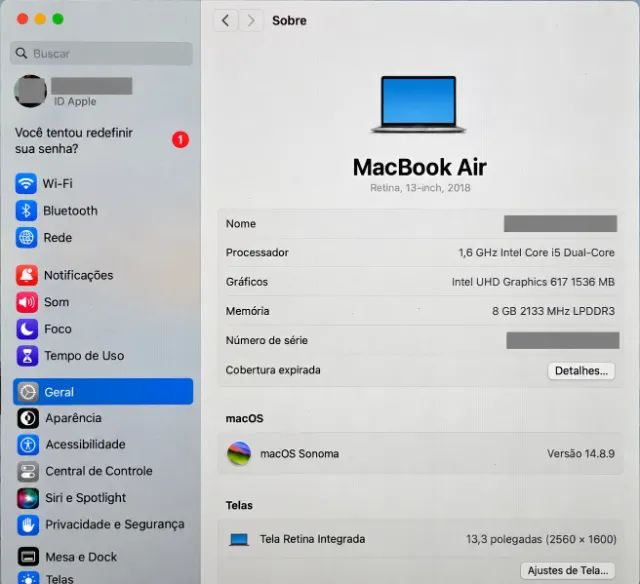640x584 pixels.
Task: Open the Ajustes de Tela... button
Action: point(568,570)
